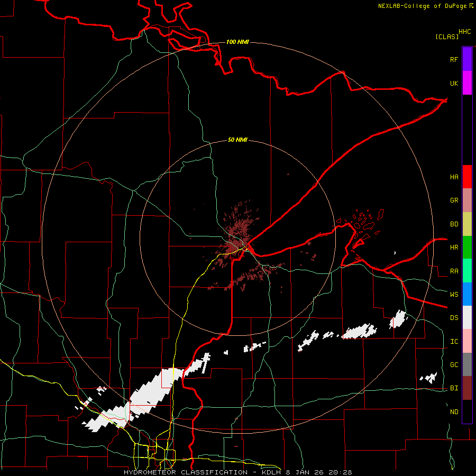
Task: Click the RF purple legend swatch
Action: pos(467,59)
